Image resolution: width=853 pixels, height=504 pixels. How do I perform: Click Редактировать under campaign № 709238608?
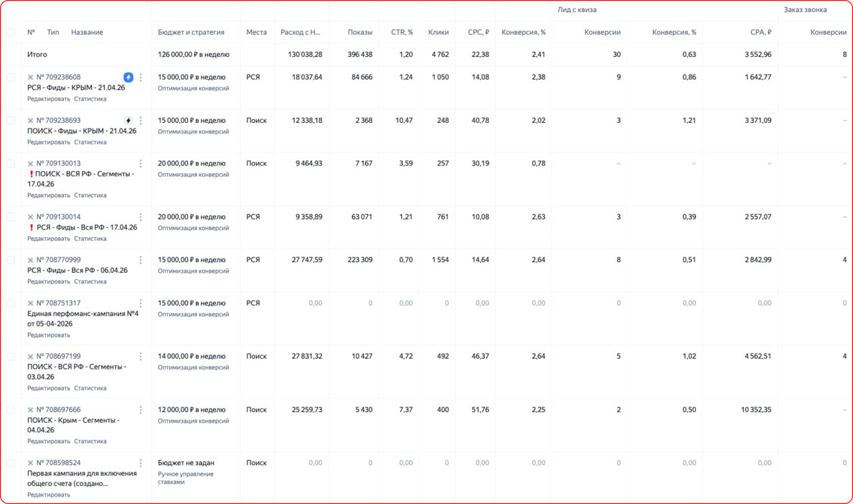point(49,99)
